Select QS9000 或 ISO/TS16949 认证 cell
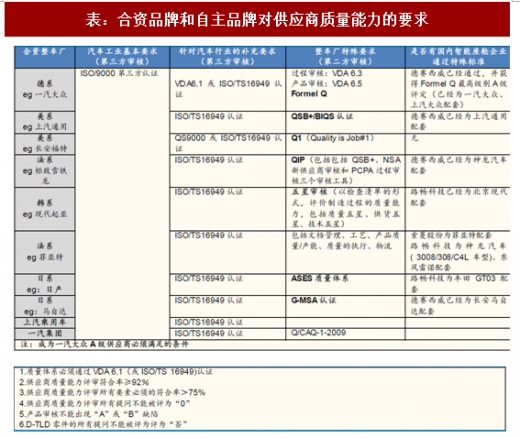 [228, 143]
